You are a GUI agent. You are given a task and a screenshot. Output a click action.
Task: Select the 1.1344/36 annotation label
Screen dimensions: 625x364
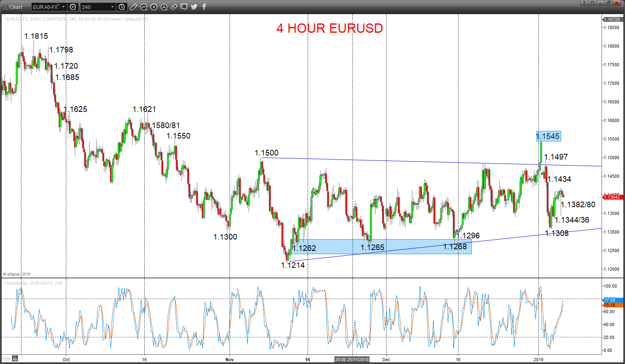[572, 220]
